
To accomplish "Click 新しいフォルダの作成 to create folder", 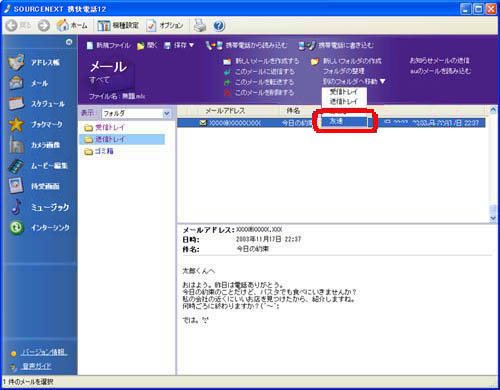I will point(346,61).
